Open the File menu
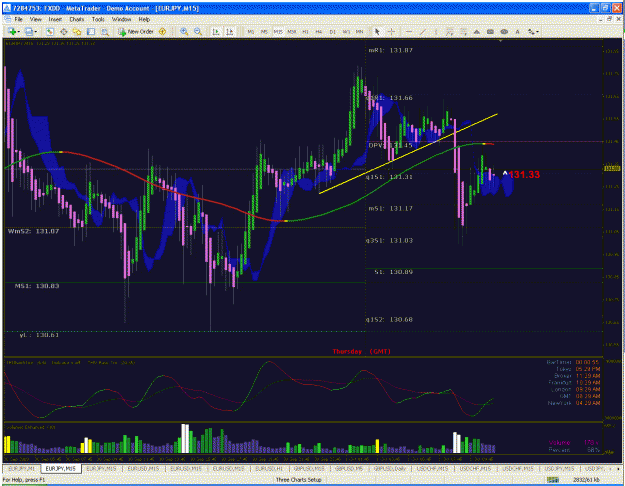625x486 pixels. click(x=18, y=19)
